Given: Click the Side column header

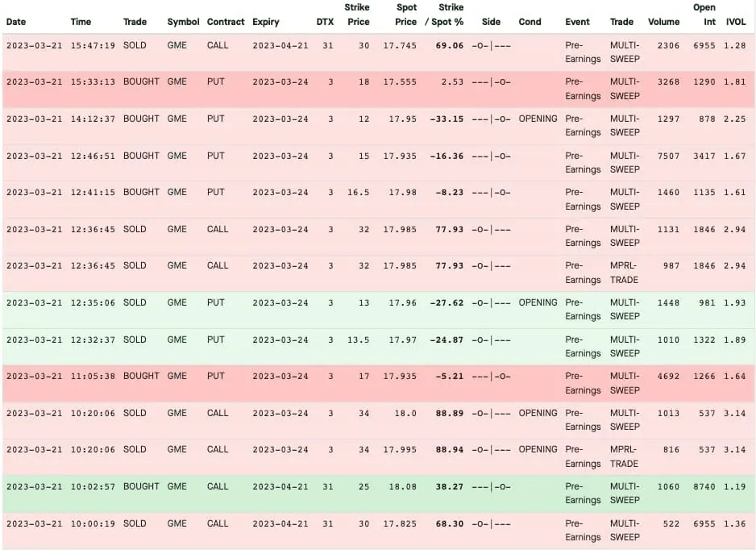Looking at the screenshot, I should click(x=491, y=22).
